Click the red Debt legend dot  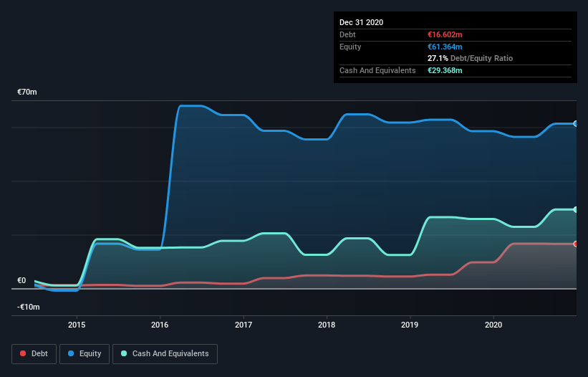(x=24, y=353)
